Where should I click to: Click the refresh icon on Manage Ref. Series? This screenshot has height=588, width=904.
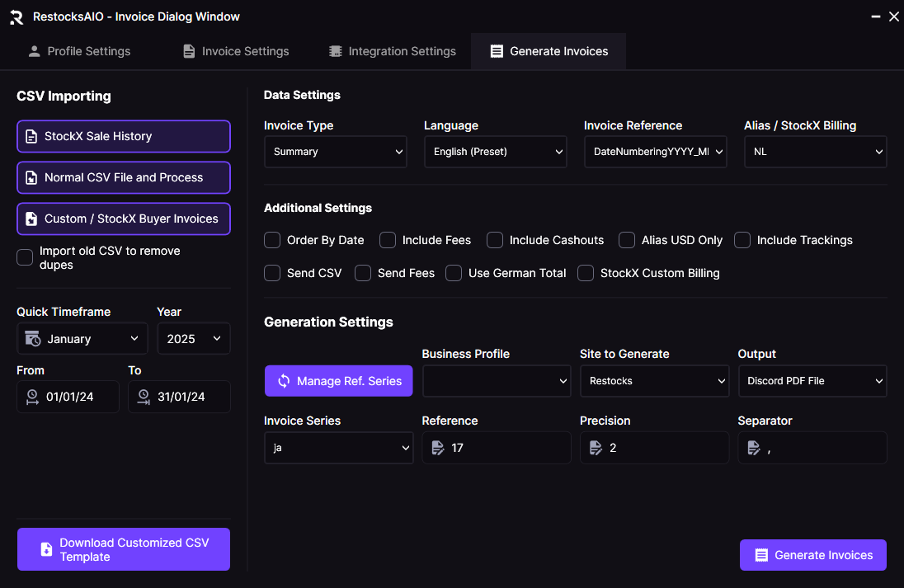coord(284,381)
